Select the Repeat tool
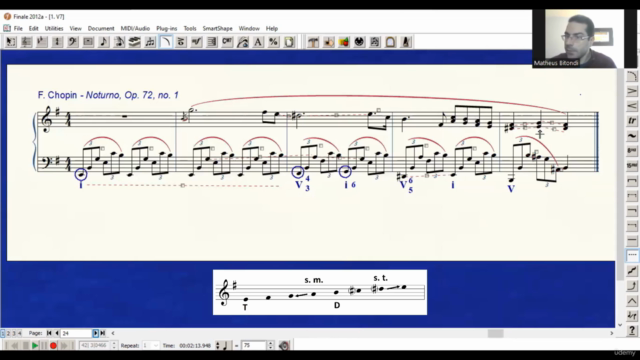640x360 pixels. click(x=212, y=42)
